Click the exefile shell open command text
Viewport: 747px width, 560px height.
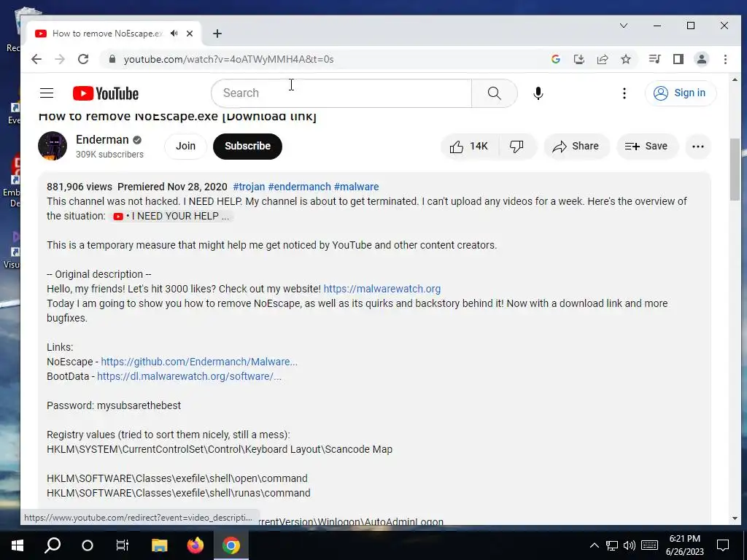pos(177,478)
